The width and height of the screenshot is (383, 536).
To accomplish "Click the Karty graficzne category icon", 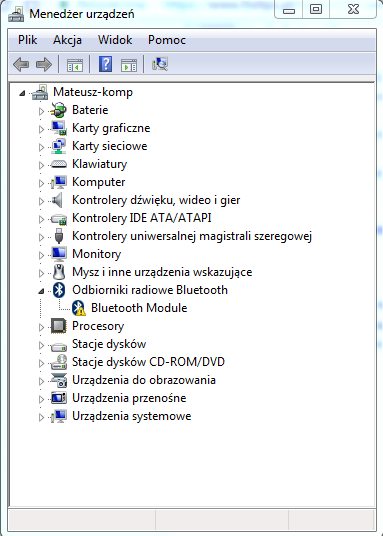I will 58,128.
